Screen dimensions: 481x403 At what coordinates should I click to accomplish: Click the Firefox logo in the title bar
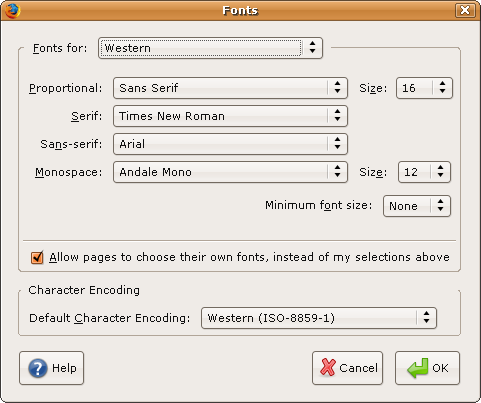[13, 10]
